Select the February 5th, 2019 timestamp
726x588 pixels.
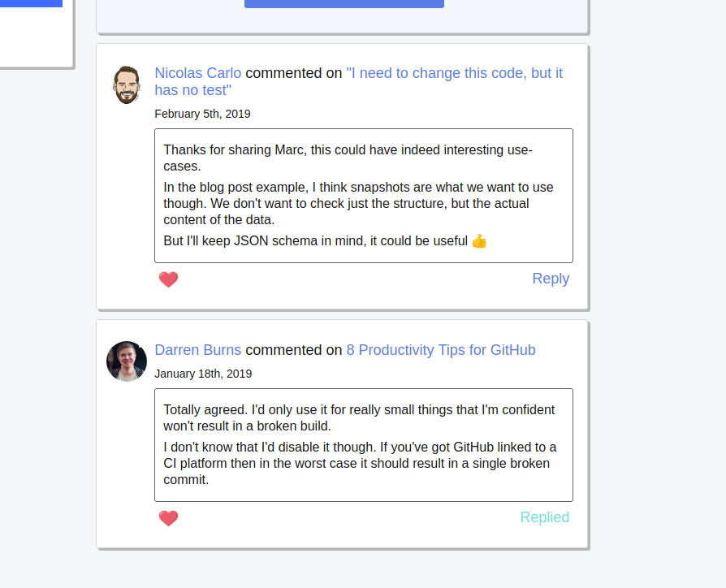202,114
